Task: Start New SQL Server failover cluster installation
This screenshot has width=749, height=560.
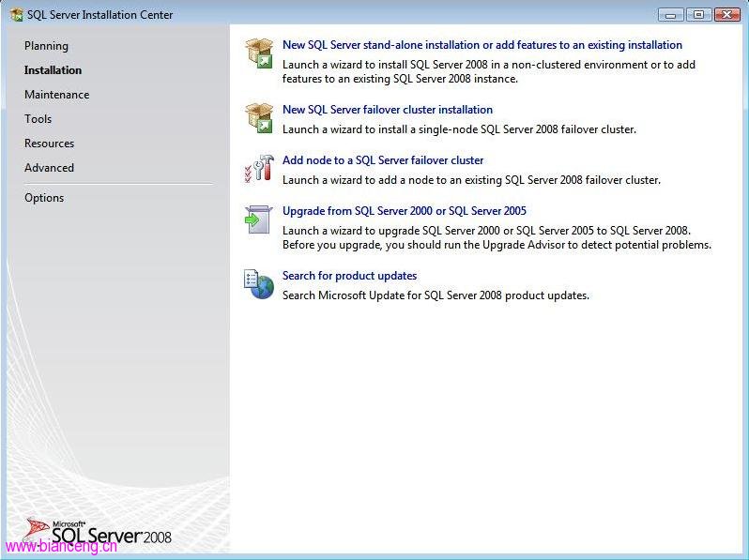Action: [388, 110]
